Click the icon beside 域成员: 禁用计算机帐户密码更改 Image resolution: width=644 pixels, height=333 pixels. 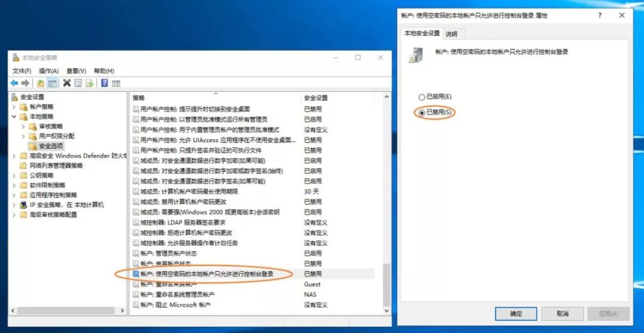click(136, 202)
